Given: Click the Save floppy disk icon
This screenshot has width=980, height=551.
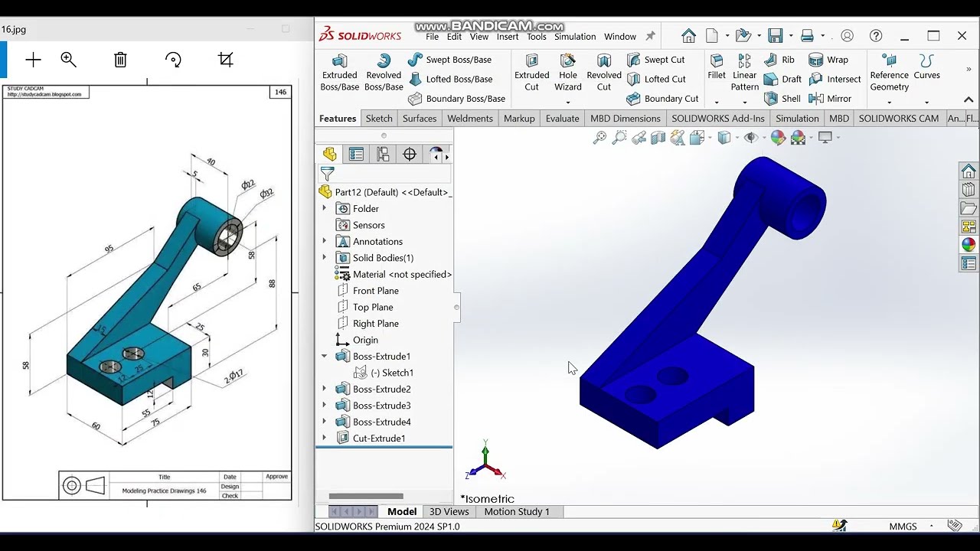Looking at the screenshot, I should coord(776,36).
